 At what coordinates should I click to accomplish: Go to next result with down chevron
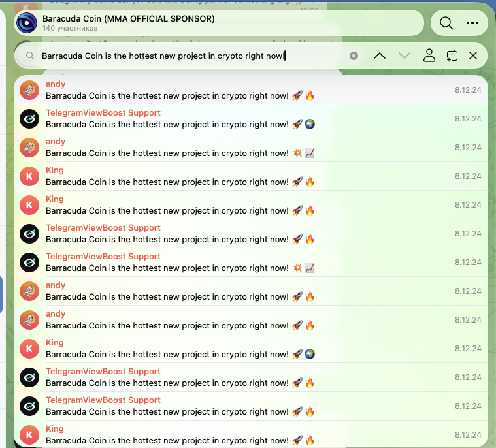coord(405,56)
